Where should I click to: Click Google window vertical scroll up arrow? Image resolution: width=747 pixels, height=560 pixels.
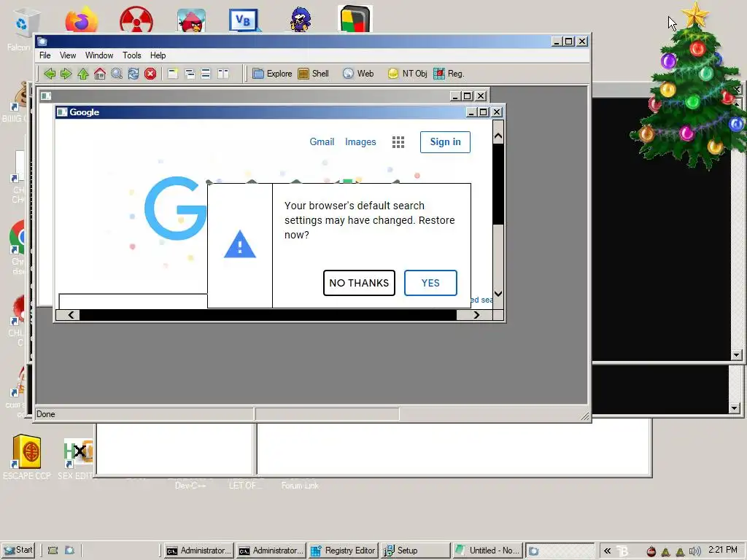[498, 136]
